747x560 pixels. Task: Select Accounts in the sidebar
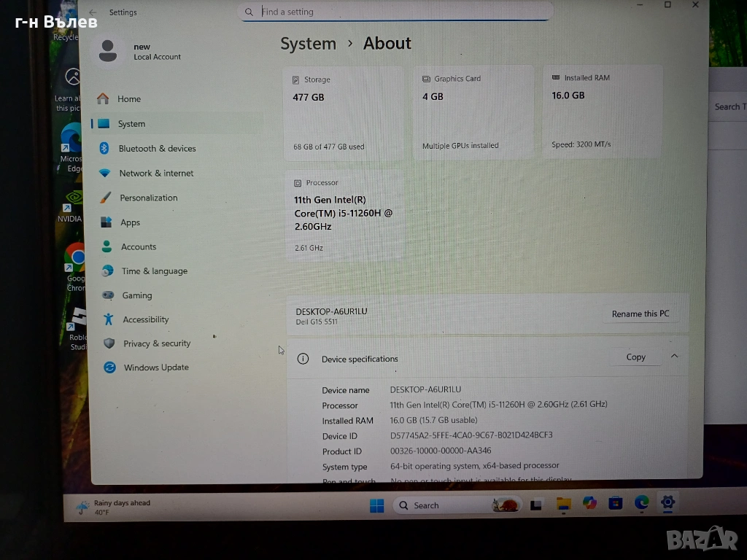click(x=138, y=247)
